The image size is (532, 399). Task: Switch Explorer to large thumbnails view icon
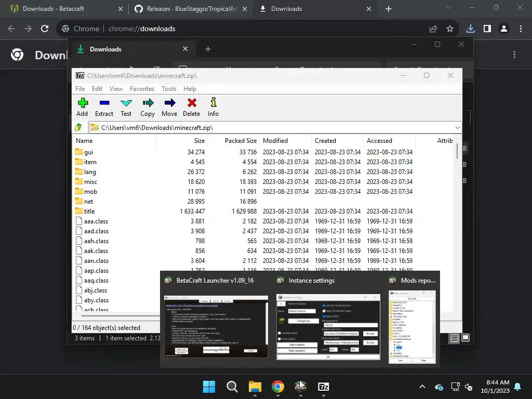[465, 338]
